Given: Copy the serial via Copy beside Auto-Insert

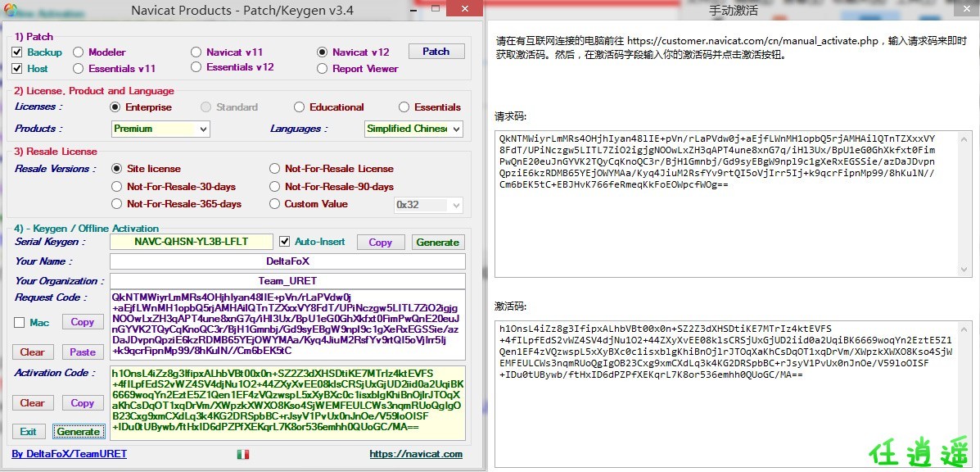Looking at the screenshot, I should tap(380, 242).
